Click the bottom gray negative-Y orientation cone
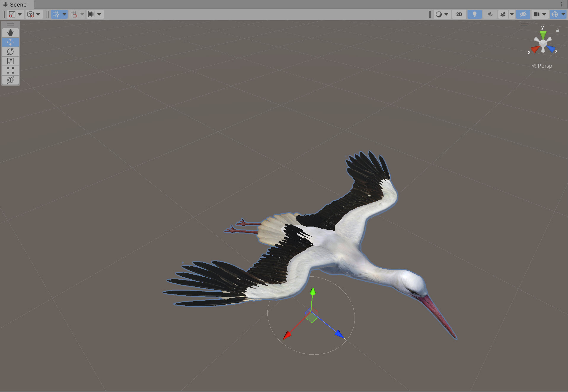568x392 pixels. (x=543, y=50)
